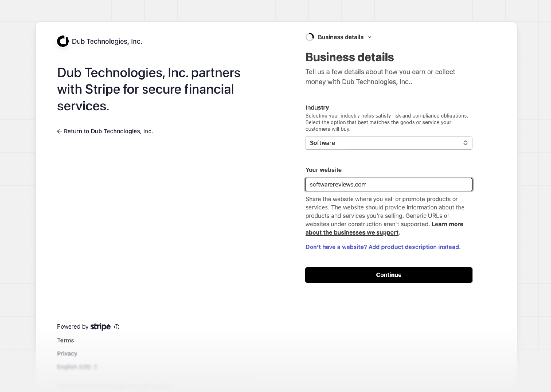This screenshot has height=392, width=551.
Task: Click the Business details heading
Action: click(x=350, y=57)
